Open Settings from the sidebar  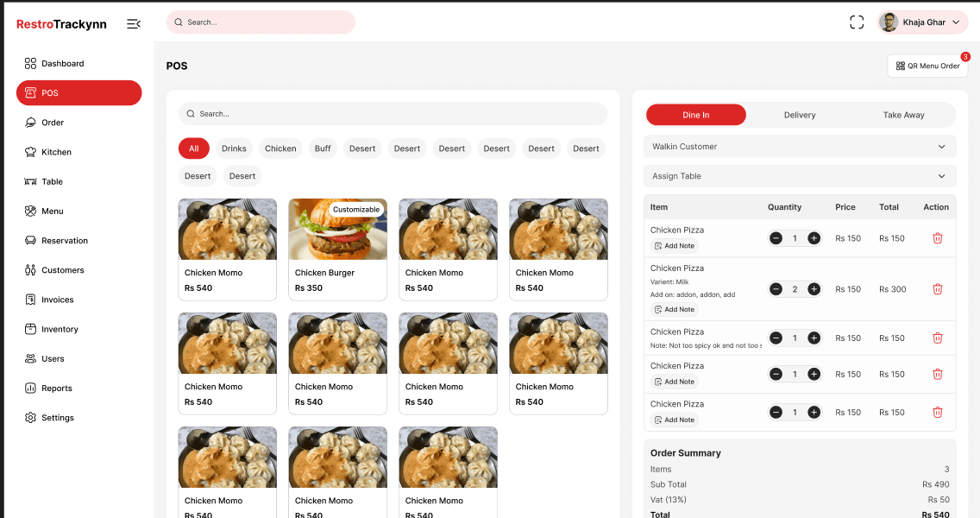click(x=57, y=418)
